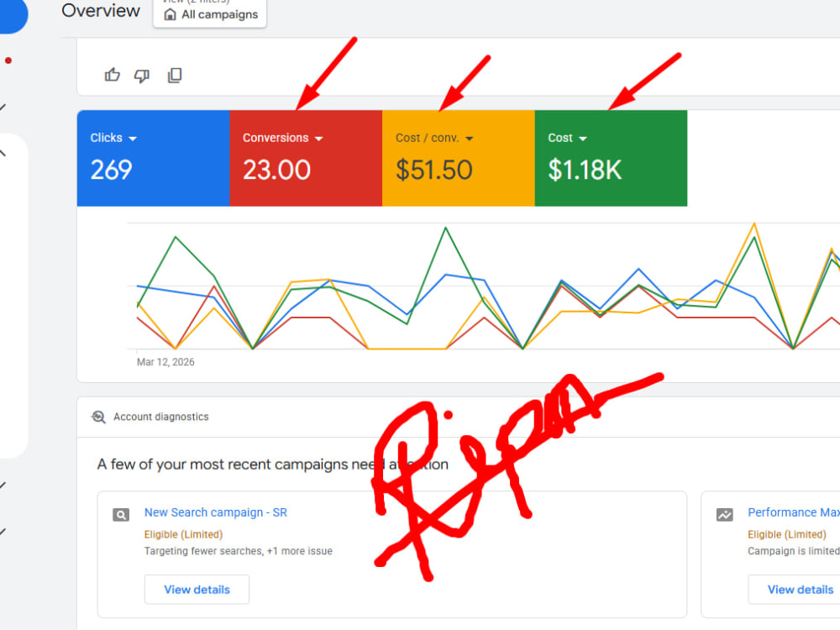Open the Cost / conv. metric dropdown
This screenshot has height=630, width=840.
(x=470, y=139)
